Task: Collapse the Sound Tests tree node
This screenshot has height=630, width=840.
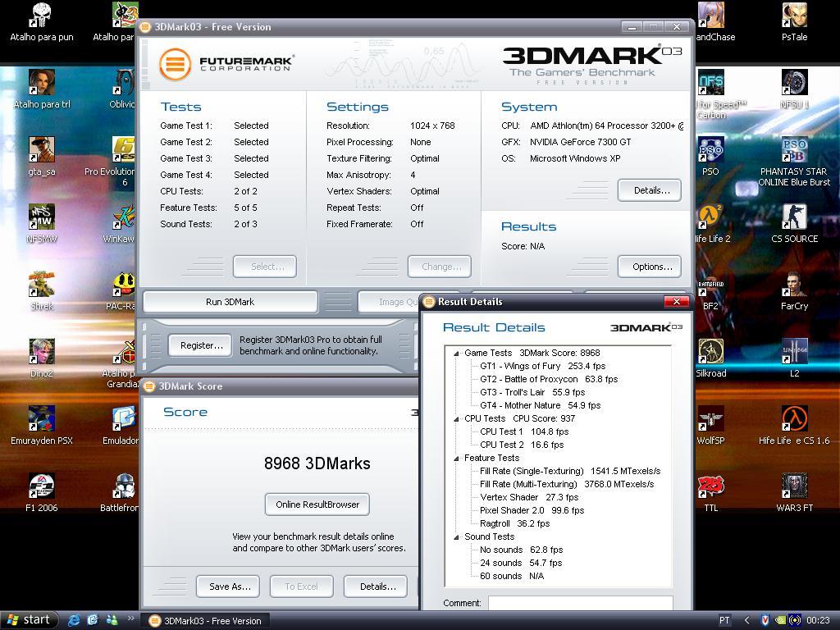Action: [x=456, y=536]
